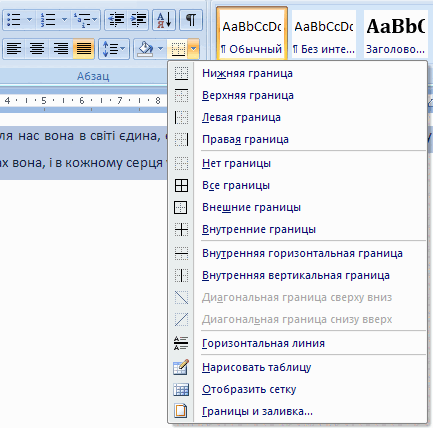The height and width of the screenshot is (428, 433).
Task: Click the word 'єдина' in the document
Action: click(x=137, y=136)
